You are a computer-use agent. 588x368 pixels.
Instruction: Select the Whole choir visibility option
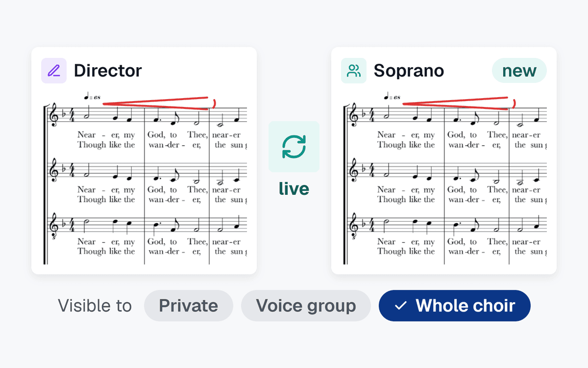pyautogui.click(x=455, y=306)
